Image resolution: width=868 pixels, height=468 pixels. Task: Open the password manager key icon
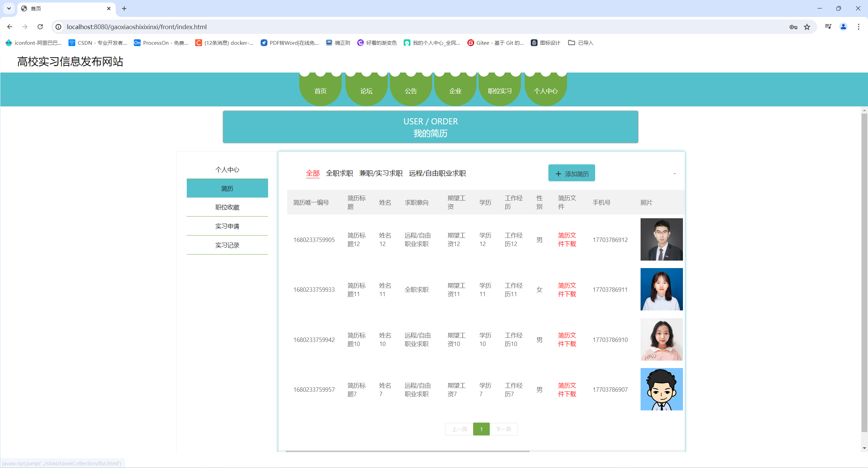[793, 27]
